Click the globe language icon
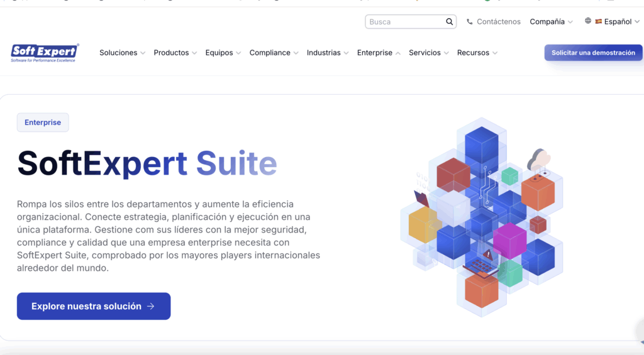The width and height of the screenshot is (644, 355). 588,21
